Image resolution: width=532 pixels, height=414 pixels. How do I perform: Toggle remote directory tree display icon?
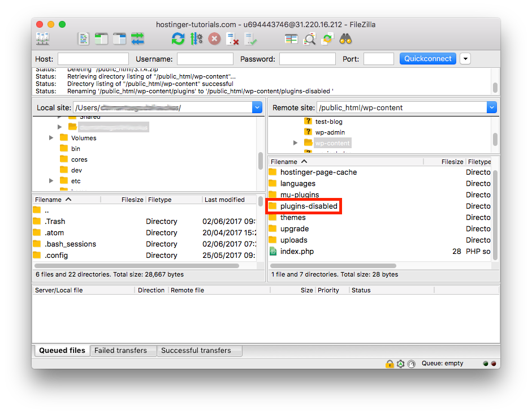[119, 39]
